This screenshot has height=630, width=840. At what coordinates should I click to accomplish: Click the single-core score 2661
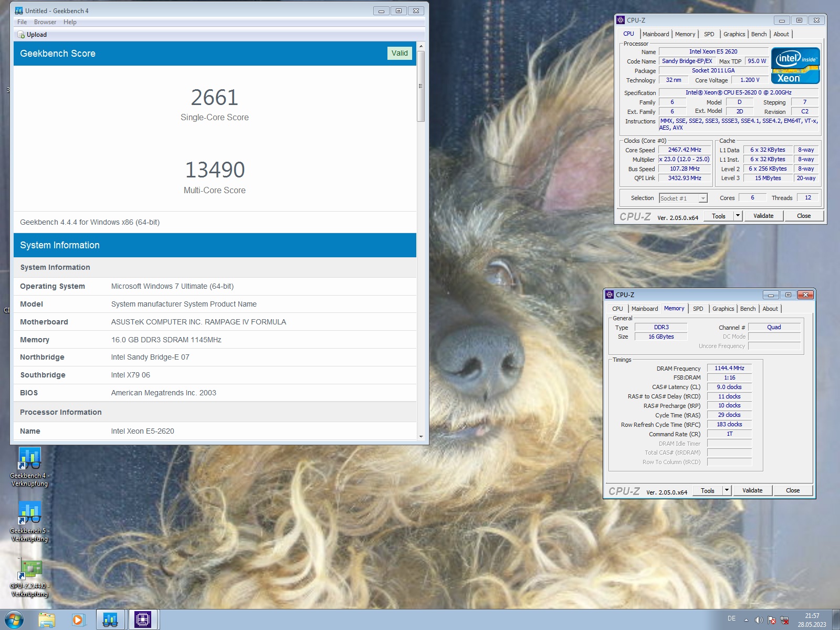tap(215, 98)
